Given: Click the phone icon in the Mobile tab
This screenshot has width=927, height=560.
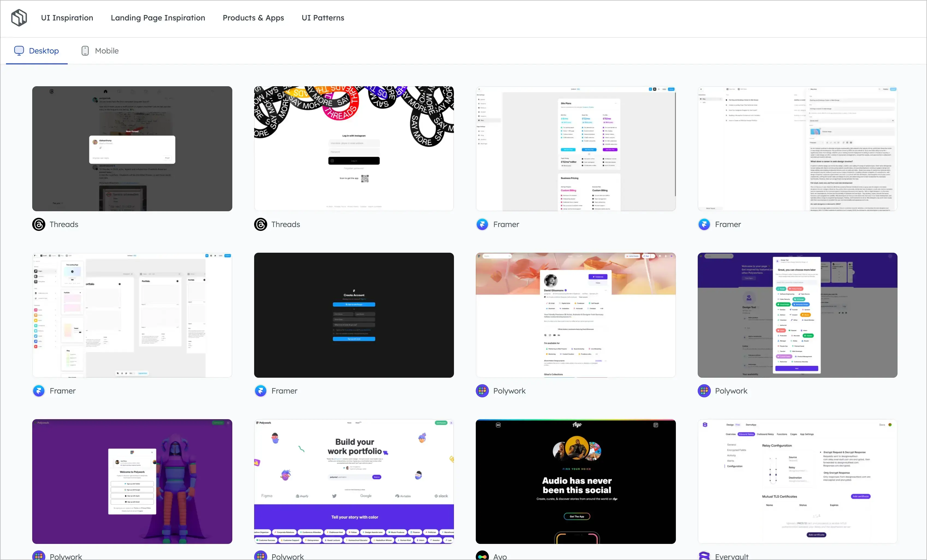Looking at the screenshot, I should pos(85,51).
